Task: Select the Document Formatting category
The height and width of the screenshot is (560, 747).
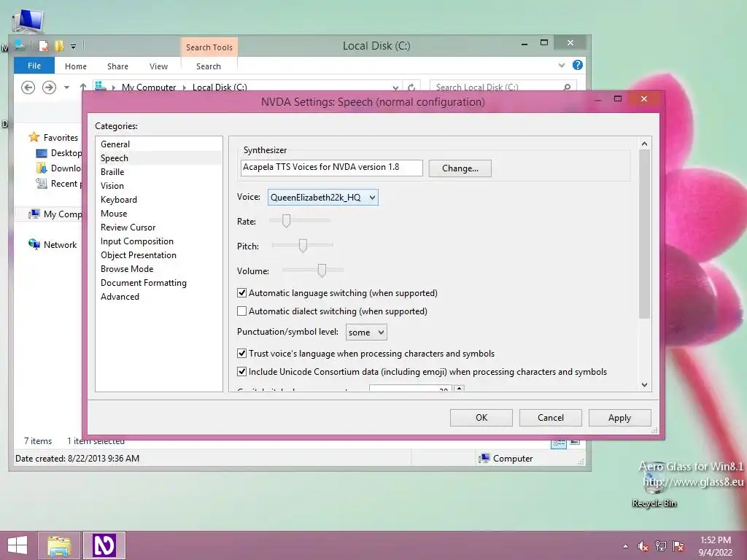Action: pyautogui.click(x=144, y=282)
